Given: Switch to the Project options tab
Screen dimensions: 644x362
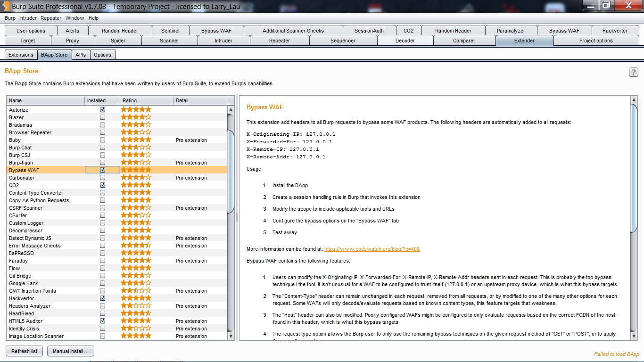Looking at the screenshot, I should (595, 41).
